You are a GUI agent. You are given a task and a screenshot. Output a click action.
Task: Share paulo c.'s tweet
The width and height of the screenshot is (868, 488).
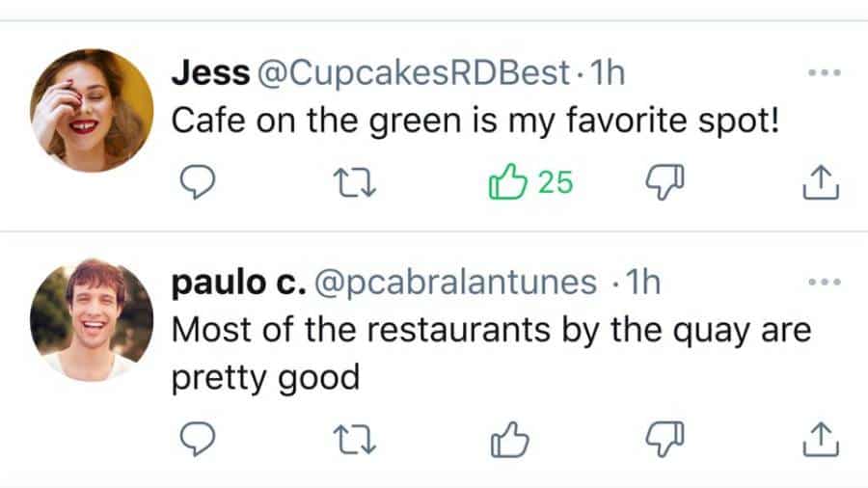[817, 440]
